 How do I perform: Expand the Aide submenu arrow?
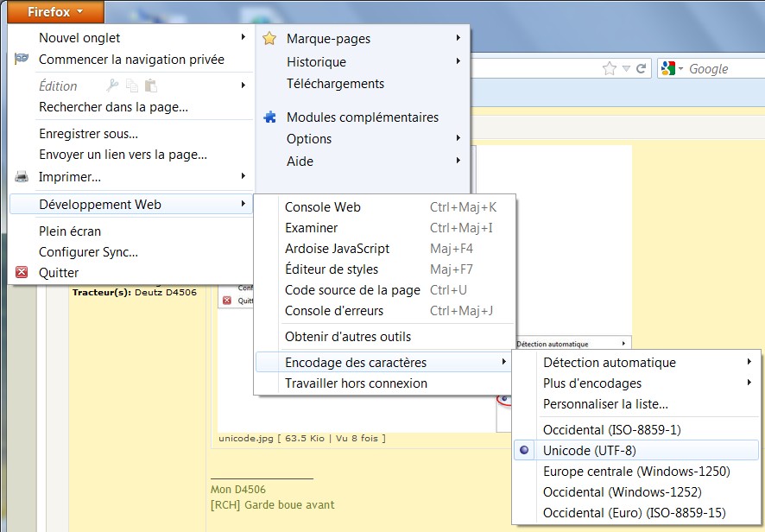coord(458,160)
